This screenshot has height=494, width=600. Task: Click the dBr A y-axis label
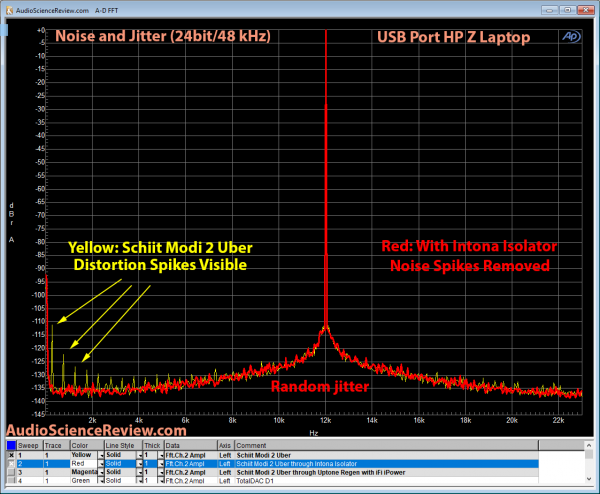11,223
